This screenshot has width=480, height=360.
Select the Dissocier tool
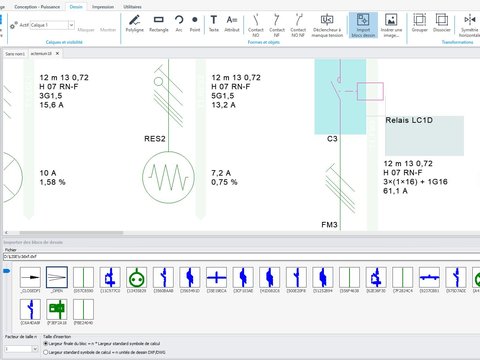[442, 23]
